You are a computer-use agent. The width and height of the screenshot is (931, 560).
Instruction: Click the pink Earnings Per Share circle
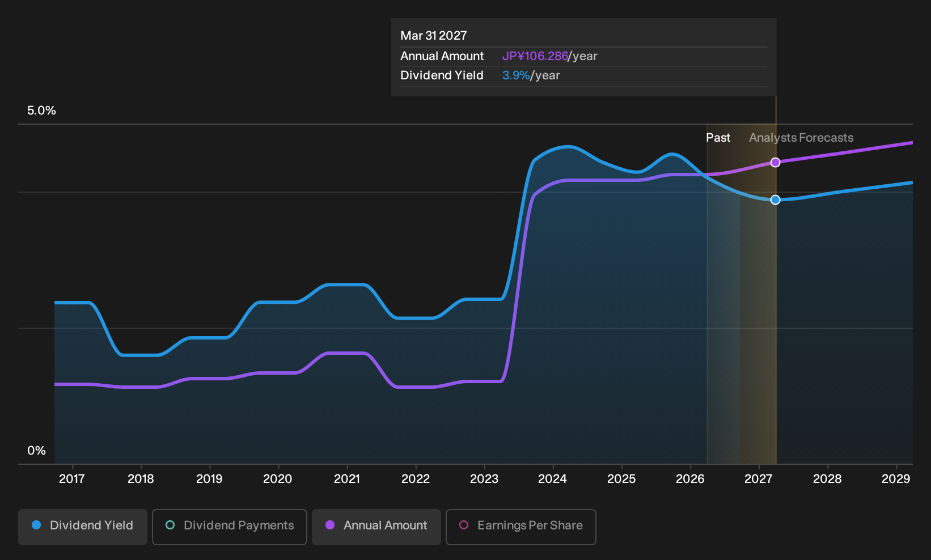[x=464, y=525]
